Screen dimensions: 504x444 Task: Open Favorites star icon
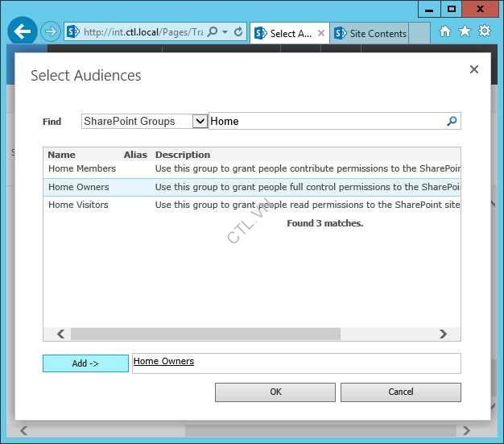pyautogui.click(x=465, y=31)
